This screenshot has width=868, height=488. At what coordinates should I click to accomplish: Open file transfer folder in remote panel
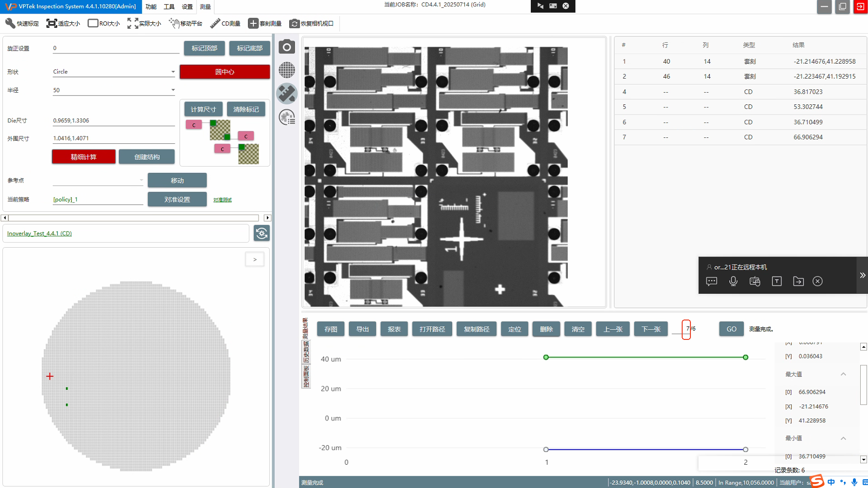click(x=798, y=281)
